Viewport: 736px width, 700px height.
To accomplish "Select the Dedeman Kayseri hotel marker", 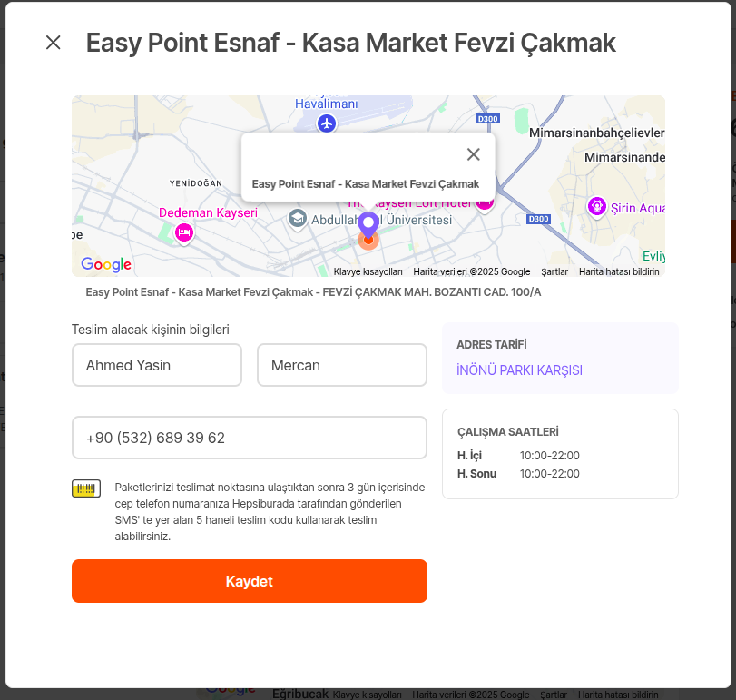I will pyautogui.click(x=184, y=232).
